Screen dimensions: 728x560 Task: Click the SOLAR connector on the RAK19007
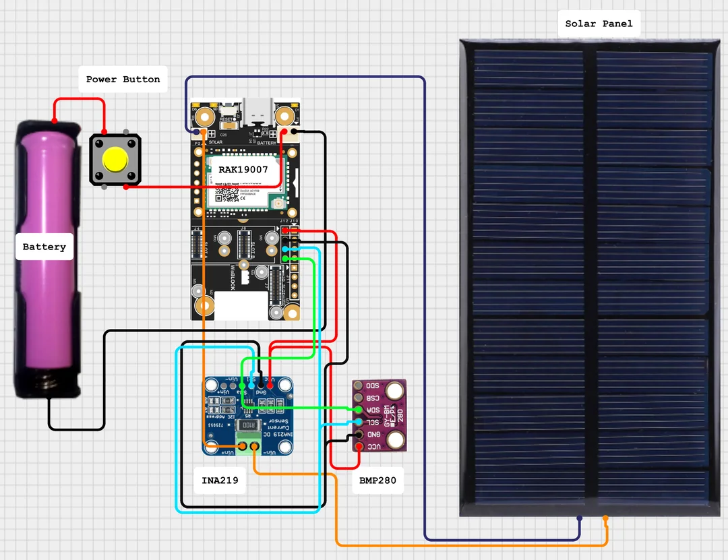pyautogui.click(x=200, y=133)
